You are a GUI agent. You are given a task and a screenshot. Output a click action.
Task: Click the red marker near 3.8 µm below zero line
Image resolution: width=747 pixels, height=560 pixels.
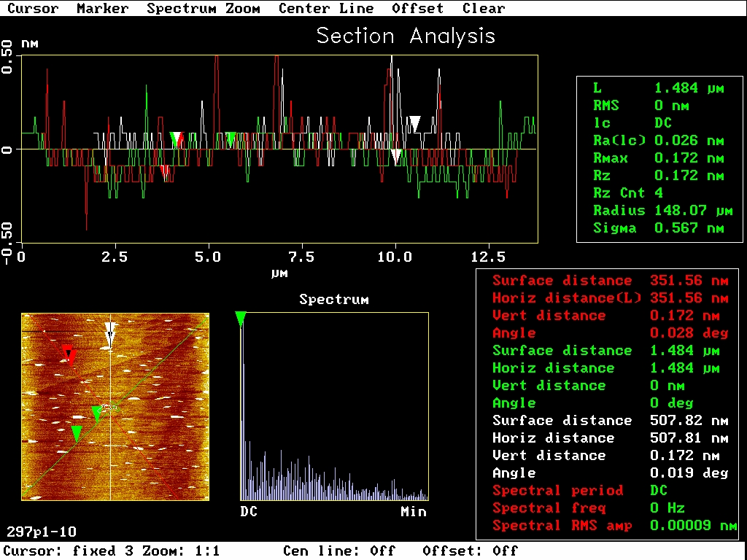click(165, 172)
